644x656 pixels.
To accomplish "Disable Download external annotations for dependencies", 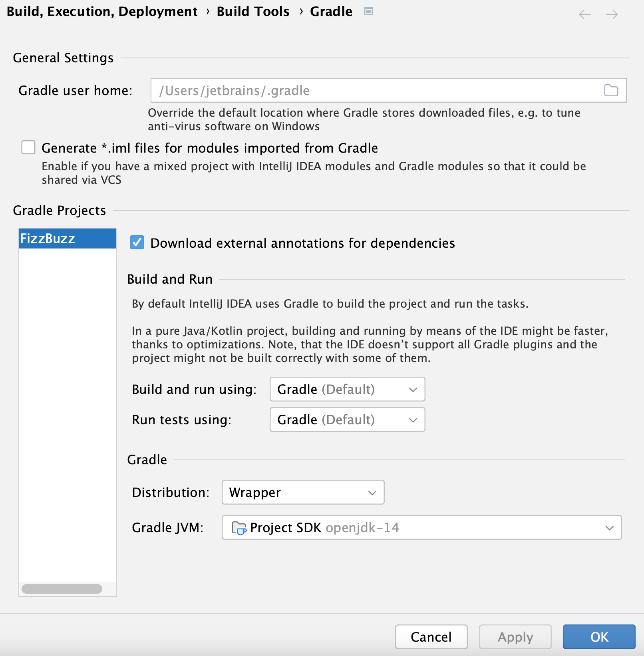I will click(x=137, y=243).
